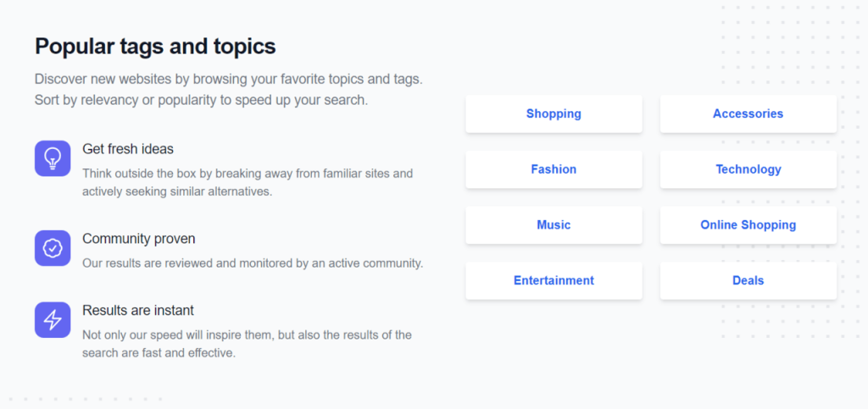Click the Online Shopping tag
The width and height of the screenshot is (868, 409).
[x=748, y=225]
